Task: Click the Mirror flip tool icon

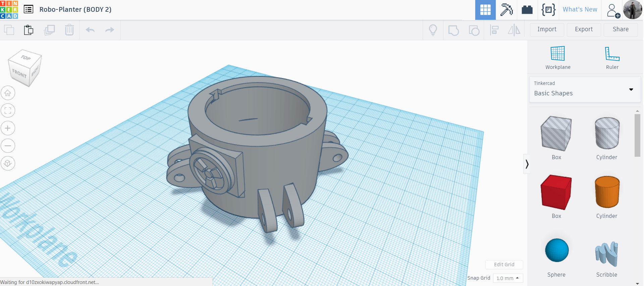Action: [514, 30]
